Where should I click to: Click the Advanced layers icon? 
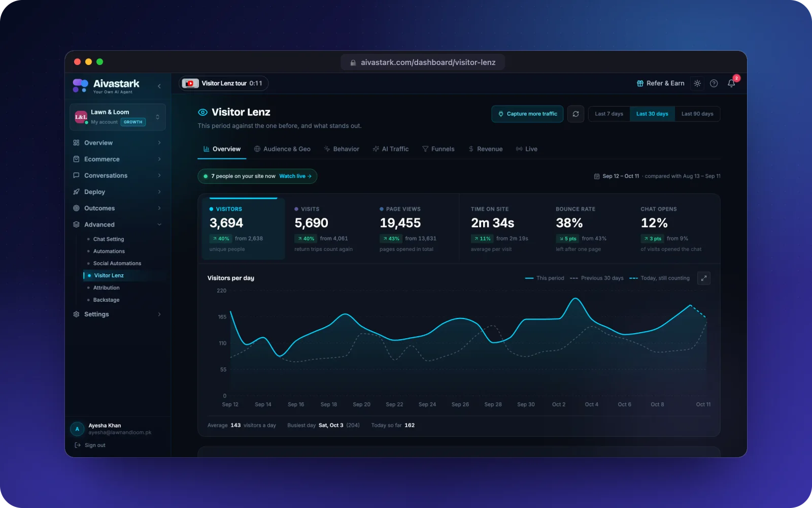[x=76, y=224]
